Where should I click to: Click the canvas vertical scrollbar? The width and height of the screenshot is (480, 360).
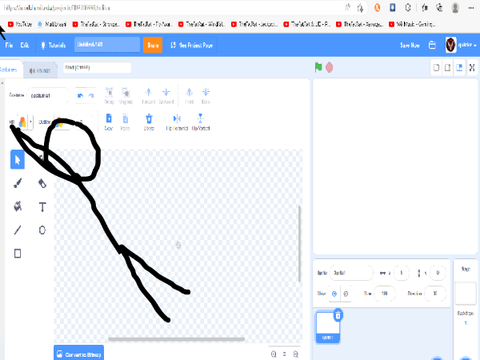pyautogui.click(x=299, y=244)
